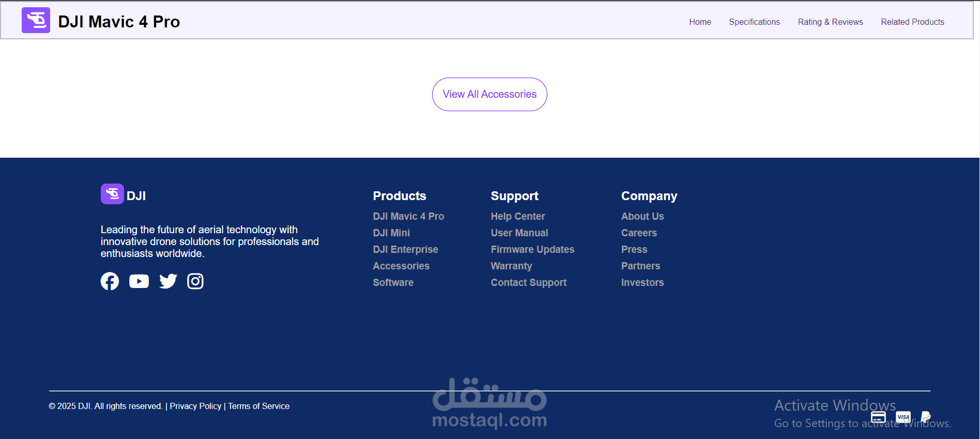Open the Help Center link
980x439 pixels.
518,216
